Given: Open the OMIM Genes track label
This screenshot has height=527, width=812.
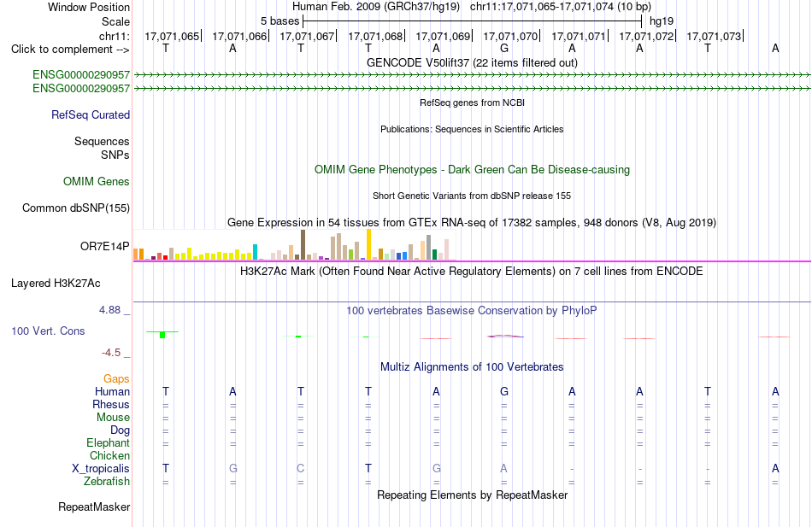Looking at the screenshot, I should point(97,182).
